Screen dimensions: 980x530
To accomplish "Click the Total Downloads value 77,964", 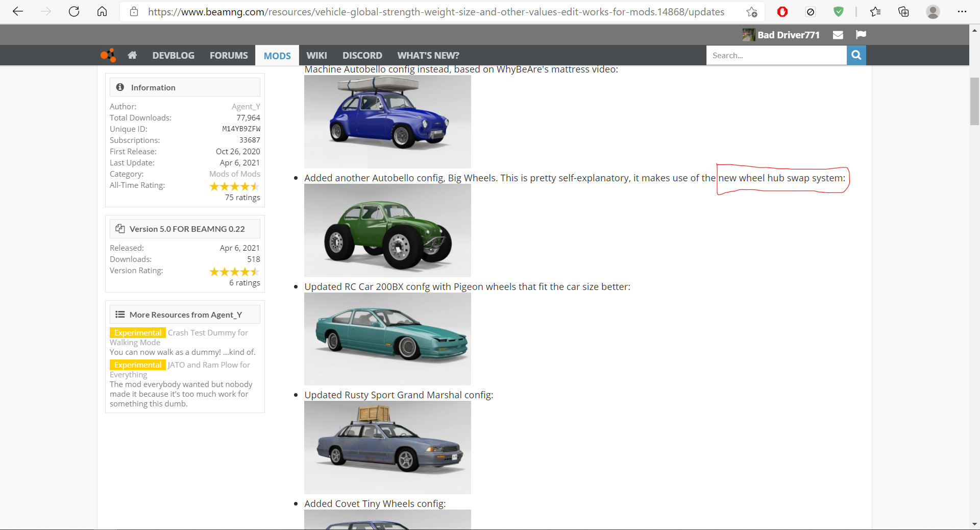I will 248,117.
